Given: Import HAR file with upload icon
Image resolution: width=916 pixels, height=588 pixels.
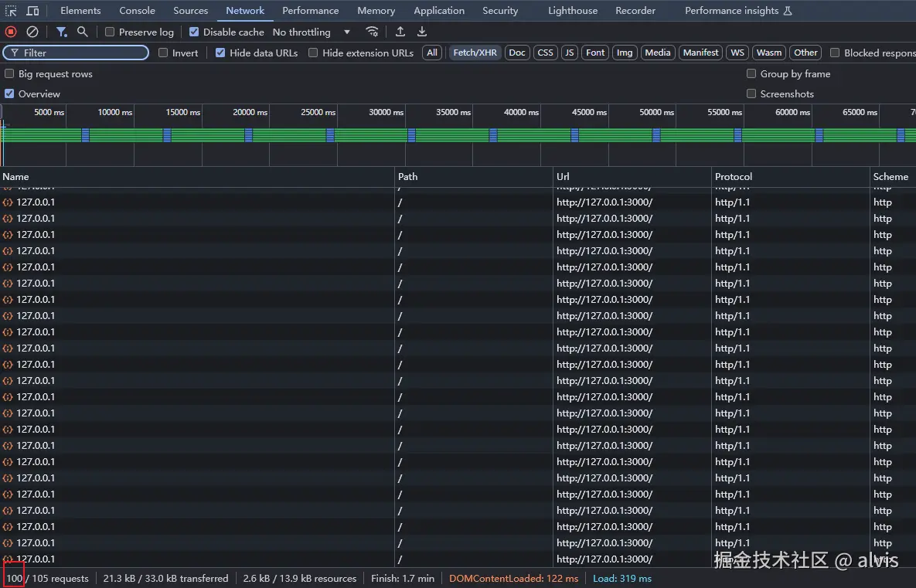Looking at the screenshot, I should tap(400, 32).
